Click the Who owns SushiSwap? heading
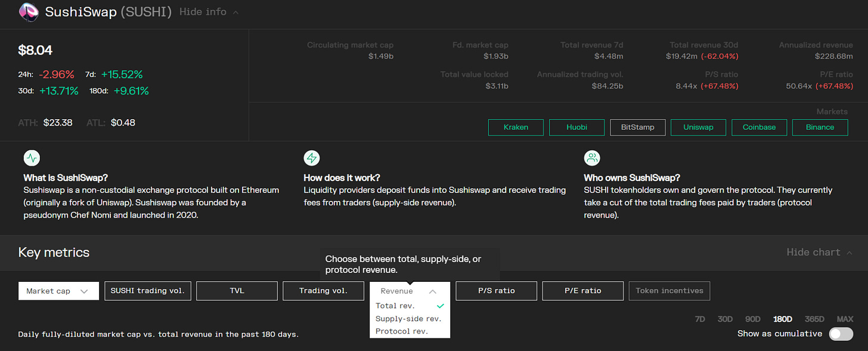 tap(632, 178)
